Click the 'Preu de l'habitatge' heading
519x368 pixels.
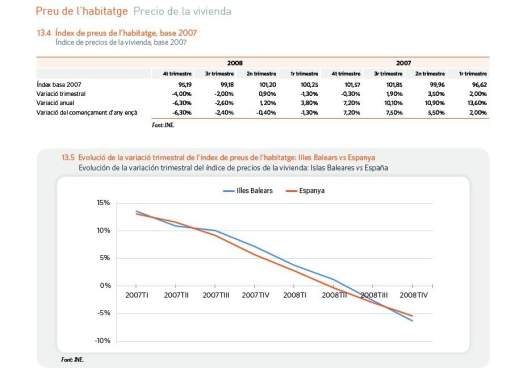(x=82, y=11)
